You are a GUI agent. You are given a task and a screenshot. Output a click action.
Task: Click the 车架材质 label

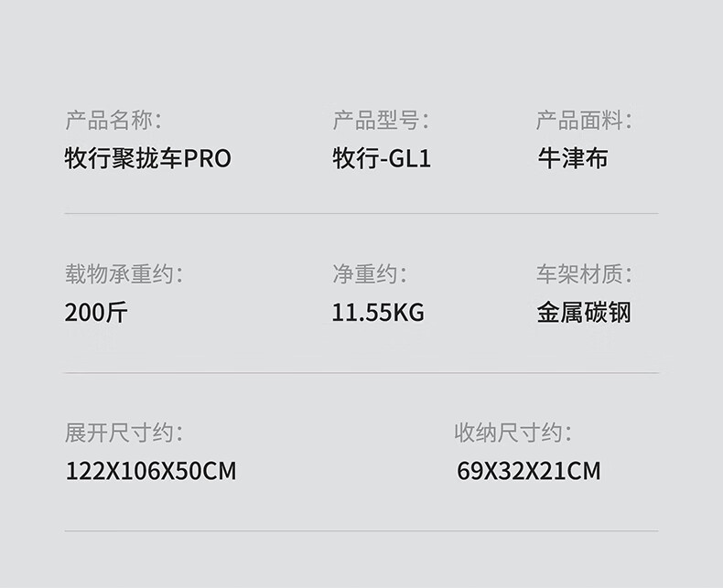click(x=584, y=273)
